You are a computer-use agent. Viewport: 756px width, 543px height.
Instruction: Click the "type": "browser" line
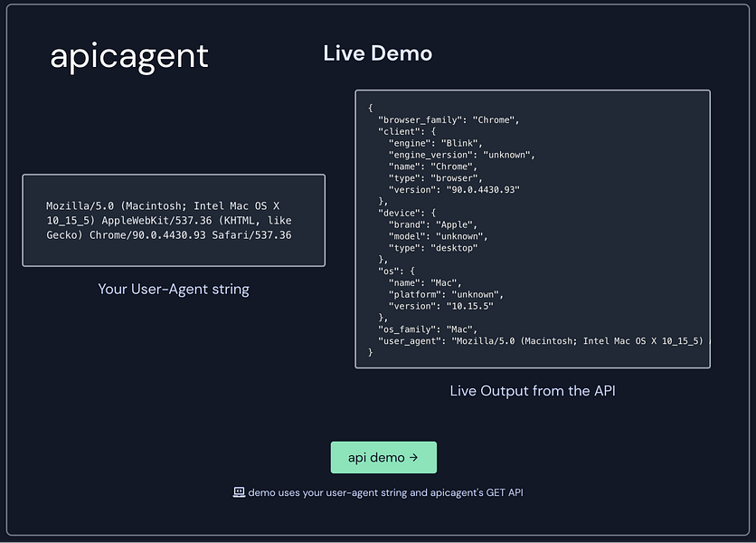click(x=435, y=178)
